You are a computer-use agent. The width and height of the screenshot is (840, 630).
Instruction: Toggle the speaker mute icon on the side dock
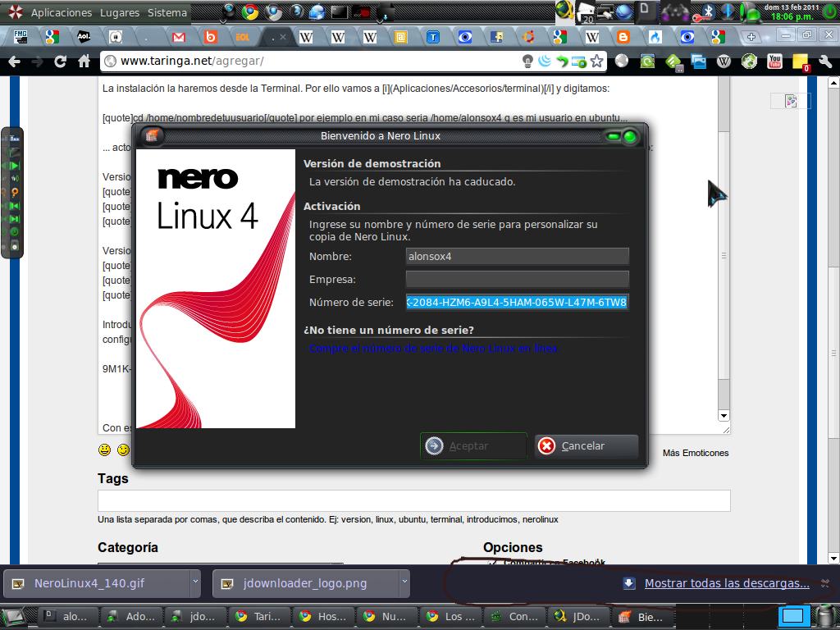point(15,179)
